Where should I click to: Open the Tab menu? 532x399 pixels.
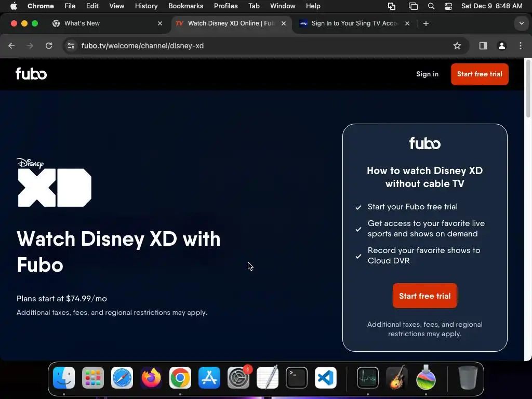pos(254,6)
